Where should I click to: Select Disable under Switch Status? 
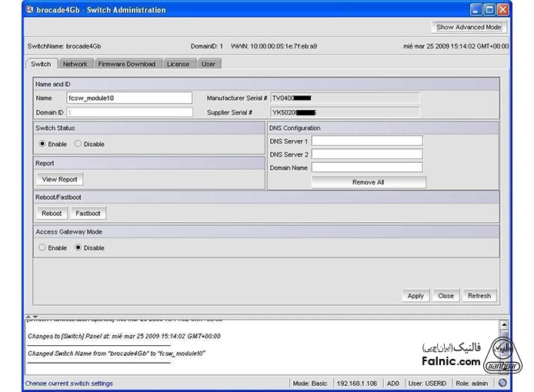coord(78,144)
